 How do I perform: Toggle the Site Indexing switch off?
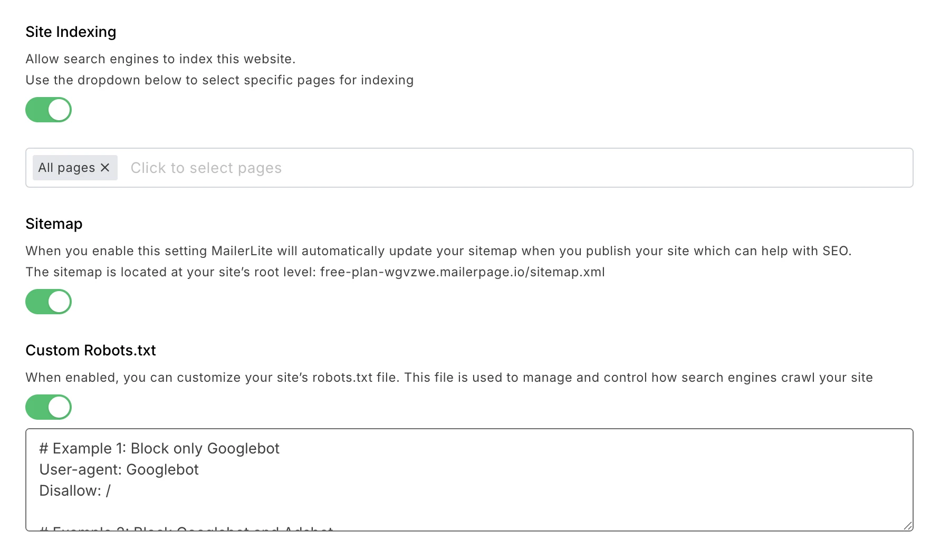coord(49,110)
